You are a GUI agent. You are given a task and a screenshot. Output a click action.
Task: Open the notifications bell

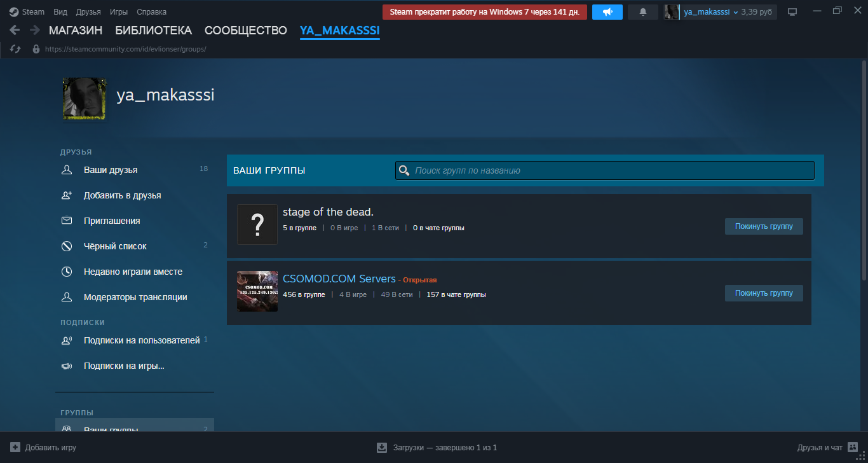pos(642,12)
